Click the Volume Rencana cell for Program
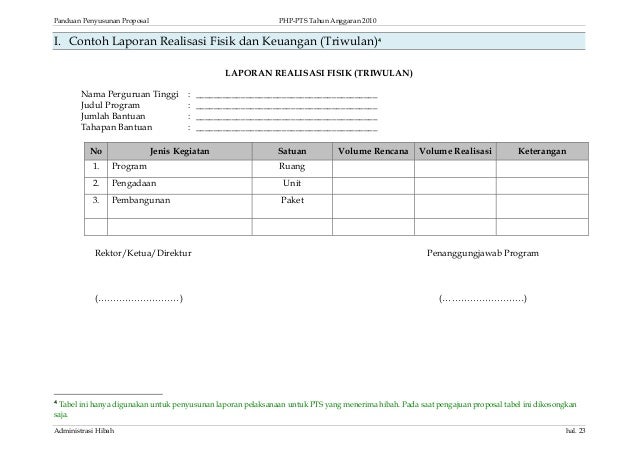The image size is (638, 452). click(373, 169)
